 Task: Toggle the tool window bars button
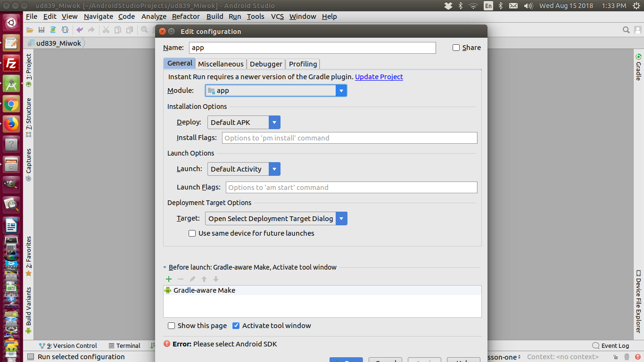pyautogui.click(x=31, y=357)
